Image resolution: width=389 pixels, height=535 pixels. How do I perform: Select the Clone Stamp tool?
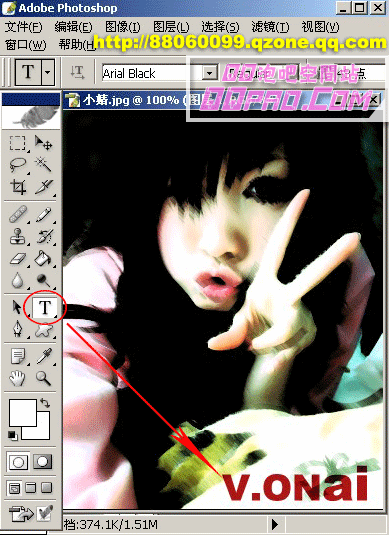click(17, 236)
